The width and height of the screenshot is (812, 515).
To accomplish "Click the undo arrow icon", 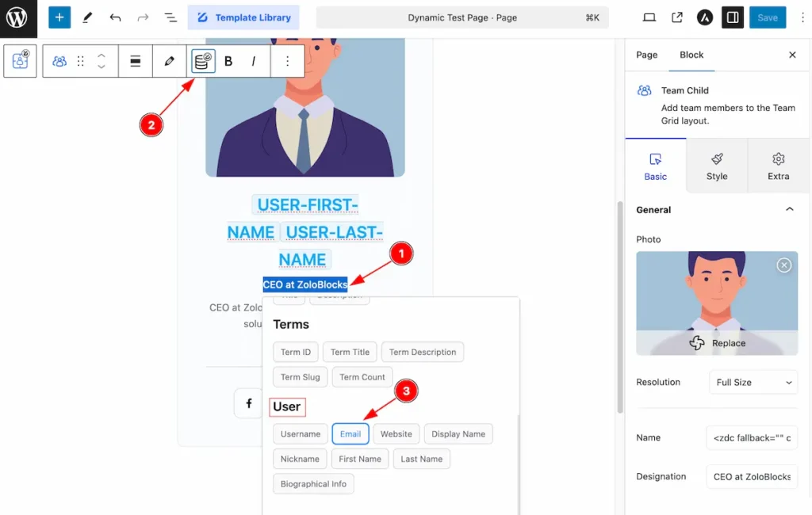I will (x=115, y=17).
